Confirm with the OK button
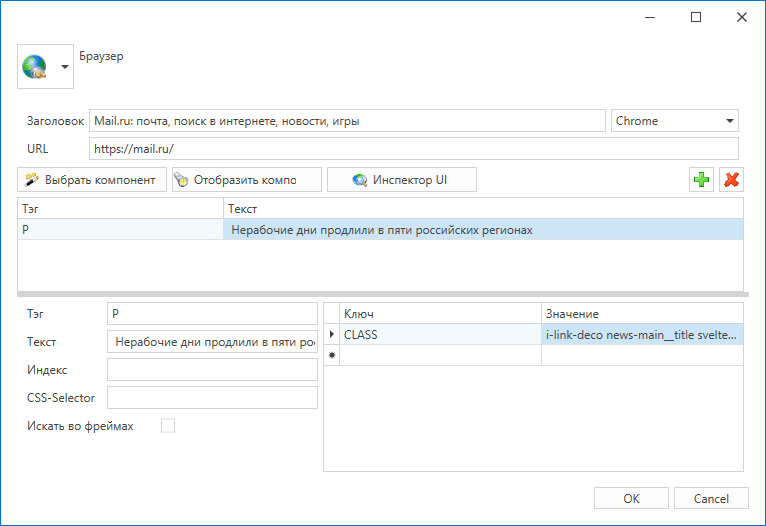Image resolution: width=766 pixels, height=526 pixels. click(x=631, y=498)
